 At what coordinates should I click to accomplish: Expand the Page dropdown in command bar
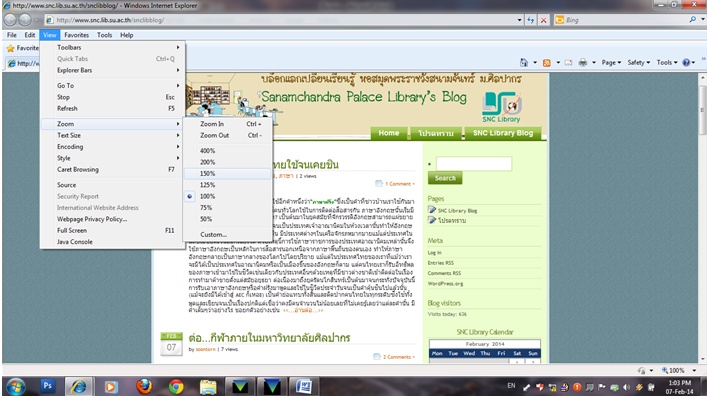[611, 63]
